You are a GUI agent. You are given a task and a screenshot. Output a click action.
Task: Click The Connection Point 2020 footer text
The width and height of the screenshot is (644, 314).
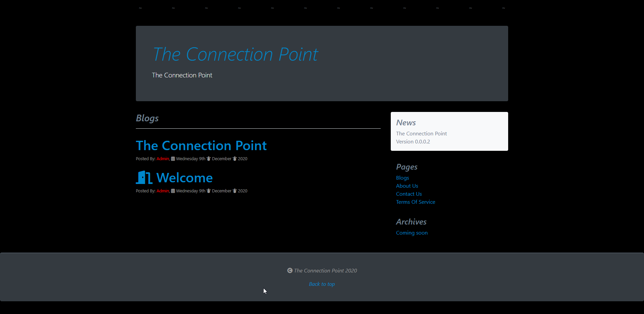click(325, 271)
